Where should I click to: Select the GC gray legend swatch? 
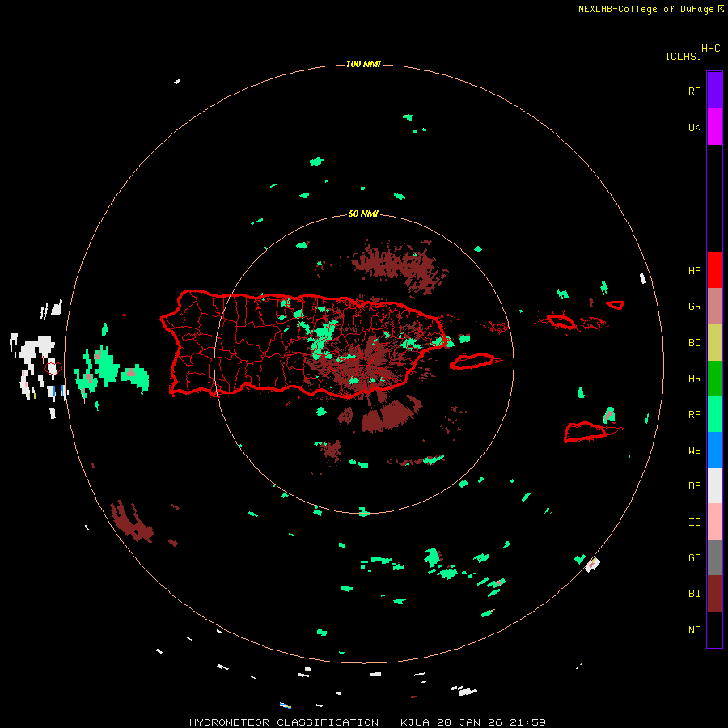tap(714, 557)
